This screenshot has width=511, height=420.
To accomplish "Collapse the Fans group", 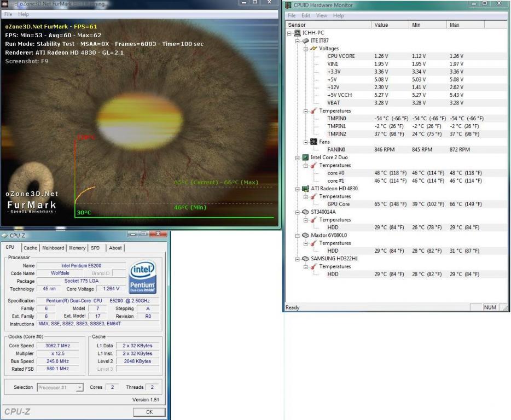I will pos(306,142).
